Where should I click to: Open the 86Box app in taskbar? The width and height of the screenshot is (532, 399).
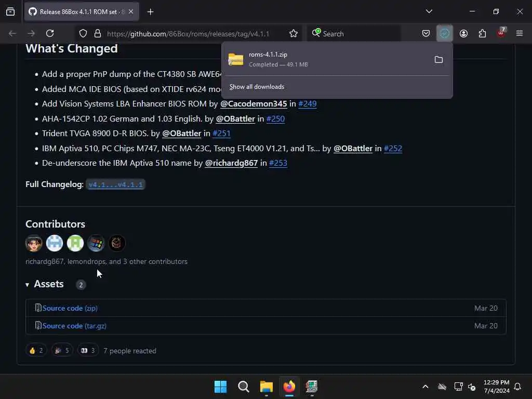point(312,387)
